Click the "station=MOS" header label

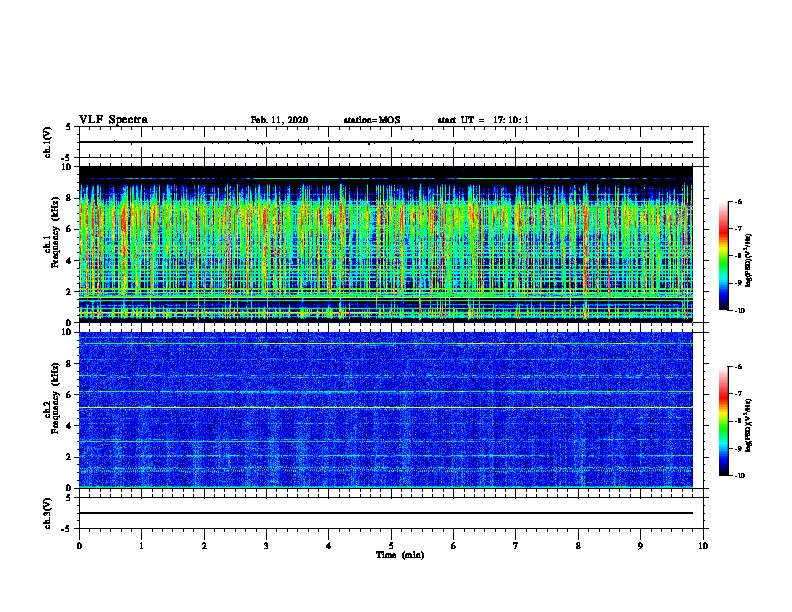[x=372, y=120]
